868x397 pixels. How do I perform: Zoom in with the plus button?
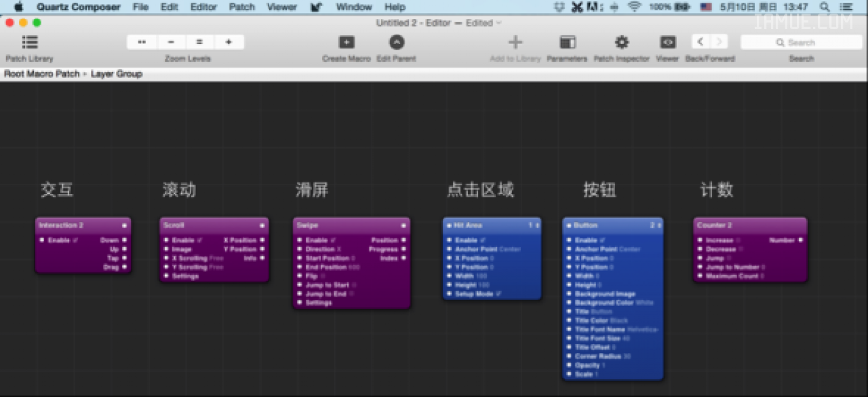tap(229, 42)
